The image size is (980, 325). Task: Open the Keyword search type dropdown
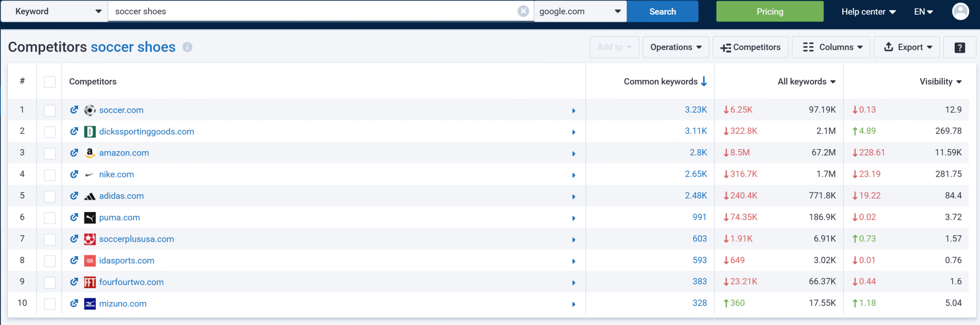(54, 11)
